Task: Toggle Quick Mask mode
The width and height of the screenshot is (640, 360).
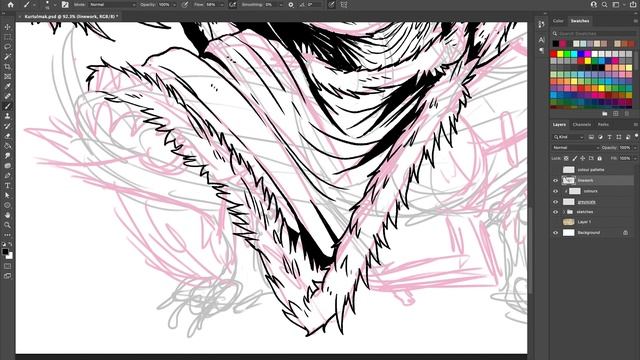Action: point(7,266)
